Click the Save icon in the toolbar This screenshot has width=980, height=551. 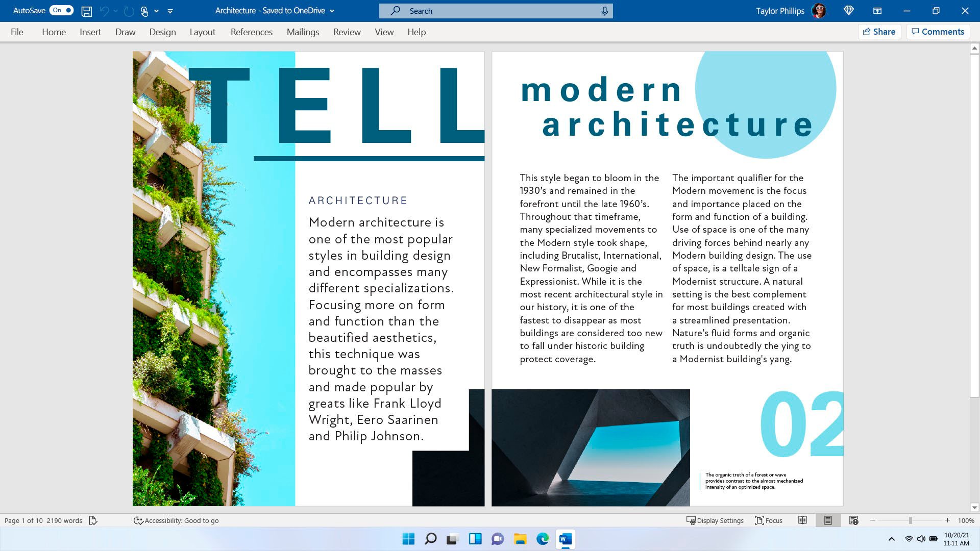click(86, 10)
